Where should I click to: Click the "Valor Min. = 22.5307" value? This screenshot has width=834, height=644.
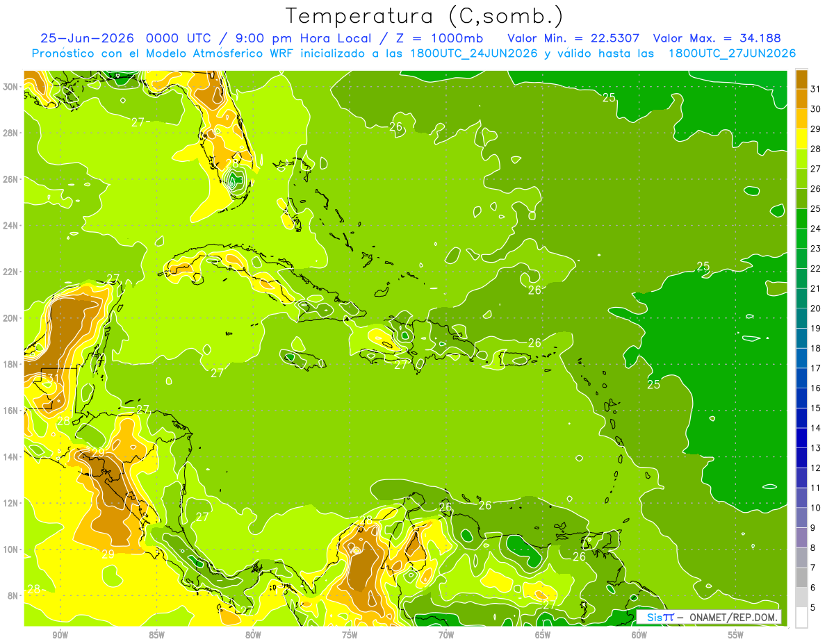pyautogui.click(x=574, y=38)
